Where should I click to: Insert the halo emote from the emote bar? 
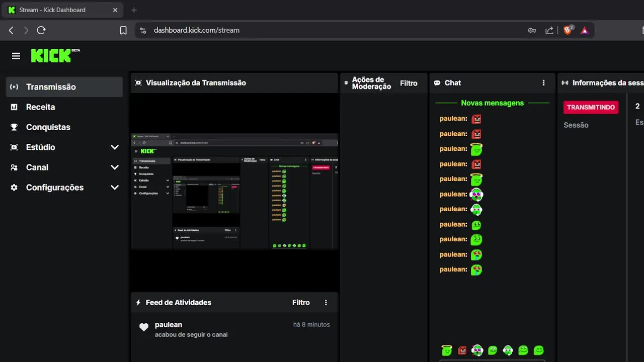point(447,350)
